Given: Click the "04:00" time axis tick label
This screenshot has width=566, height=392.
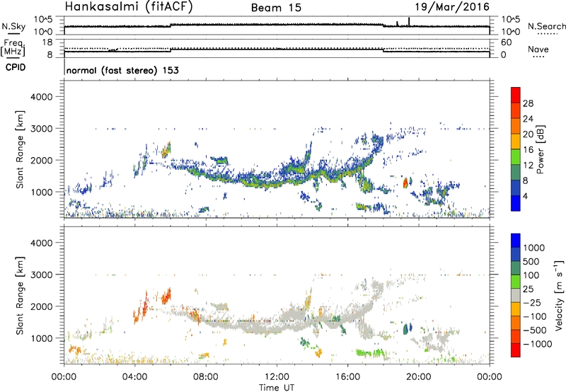Looking at the screenshot, I should 135,377.
